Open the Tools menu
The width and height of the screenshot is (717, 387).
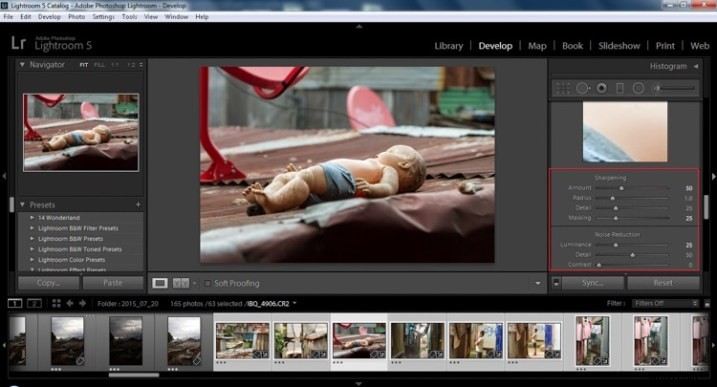(129, 16)
